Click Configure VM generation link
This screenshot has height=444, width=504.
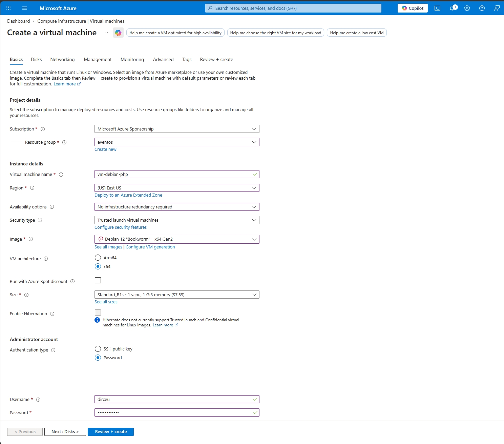(150, 247)
